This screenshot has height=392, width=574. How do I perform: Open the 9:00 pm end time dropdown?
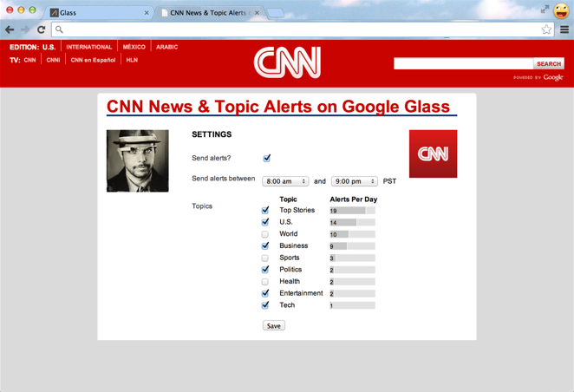coord(354,181)
